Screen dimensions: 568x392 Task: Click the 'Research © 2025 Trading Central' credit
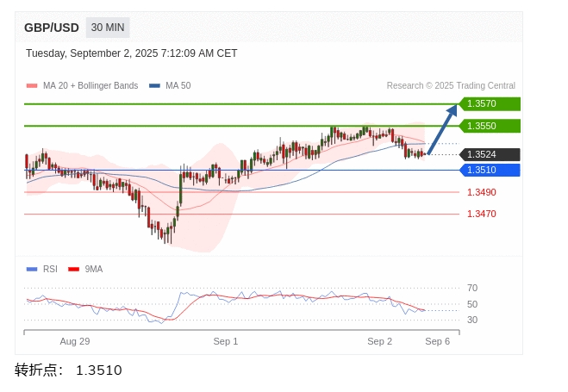point(451,85)
